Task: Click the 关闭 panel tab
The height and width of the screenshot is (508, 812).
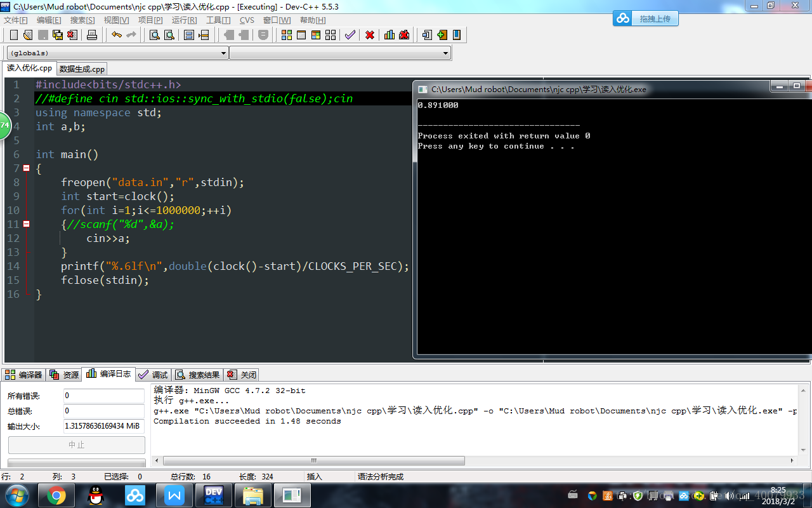Action: pyautogui.click(x=242, y=375)
